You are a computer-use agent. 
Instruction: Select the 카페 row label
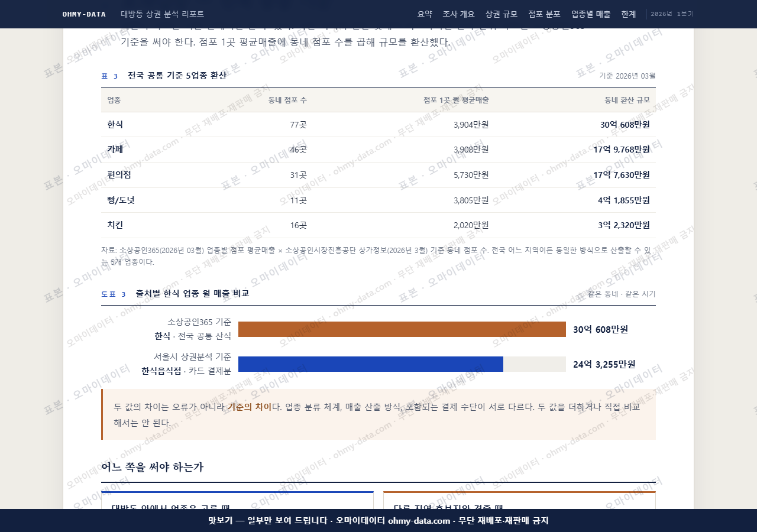115,150
